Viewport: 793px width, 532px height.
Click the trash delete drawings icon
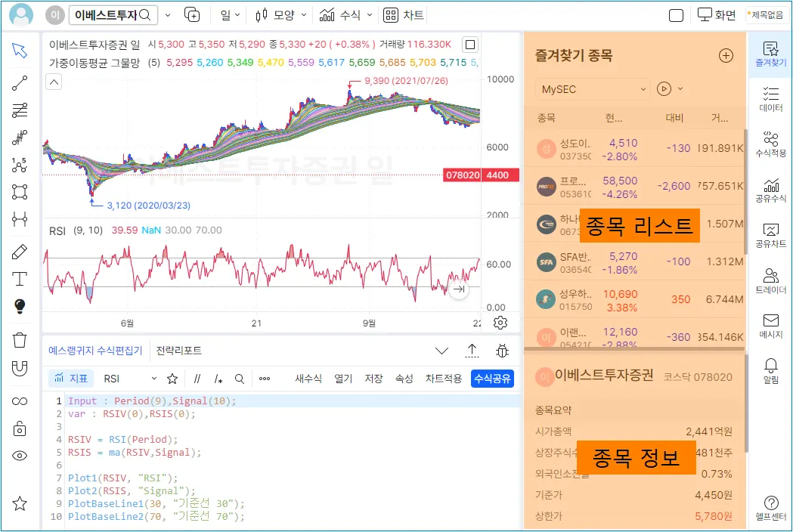pos(20,340)
